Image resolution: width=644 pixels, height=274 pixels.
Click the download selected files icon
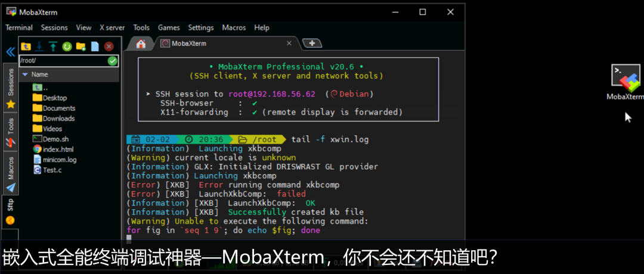pyautogui.click(x=39, y=46)
